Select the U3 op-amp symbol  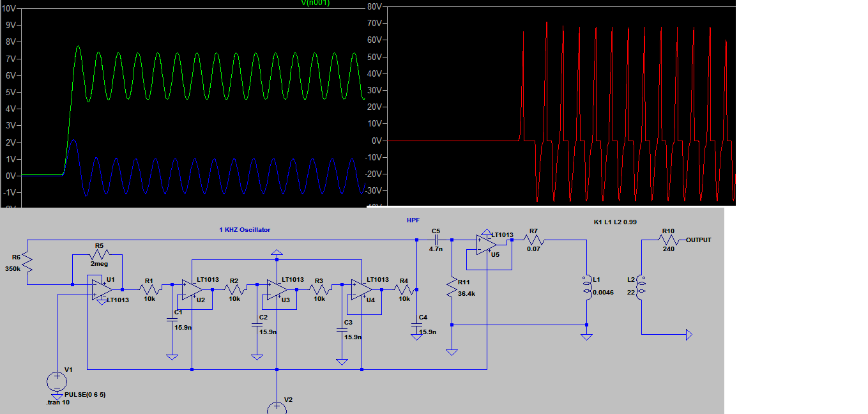coord(277,290)
